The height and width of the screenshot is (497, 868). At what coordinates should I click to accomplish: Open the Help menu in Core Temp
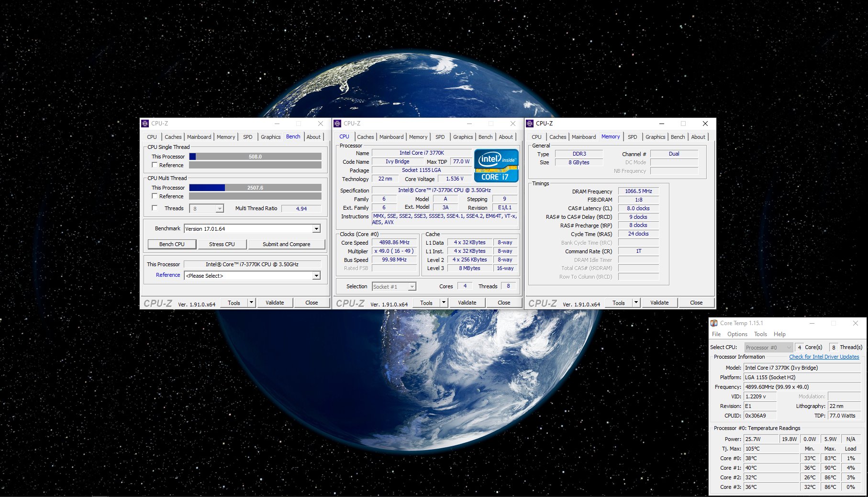tap(779, 334)
